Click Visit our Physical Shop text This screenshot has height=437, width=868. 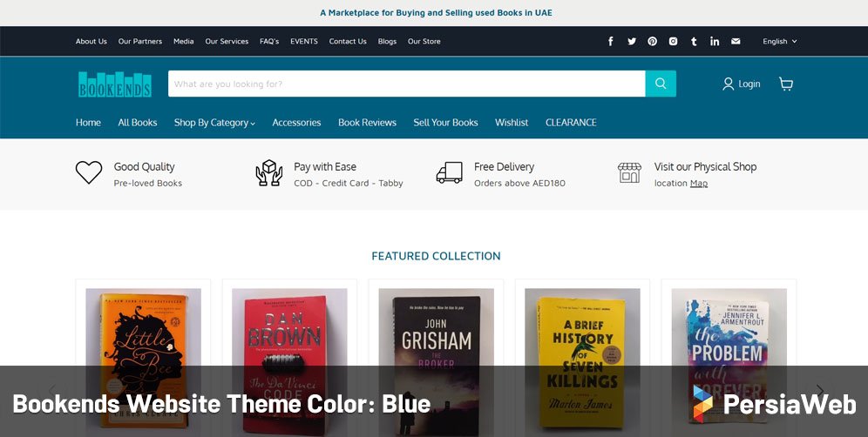click(x=705, y=166)
